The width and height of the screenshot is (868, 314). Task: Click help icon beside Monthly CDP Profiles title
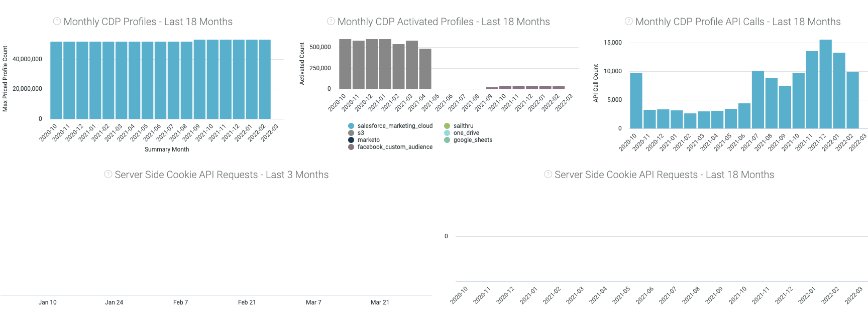tap(57, 21)
